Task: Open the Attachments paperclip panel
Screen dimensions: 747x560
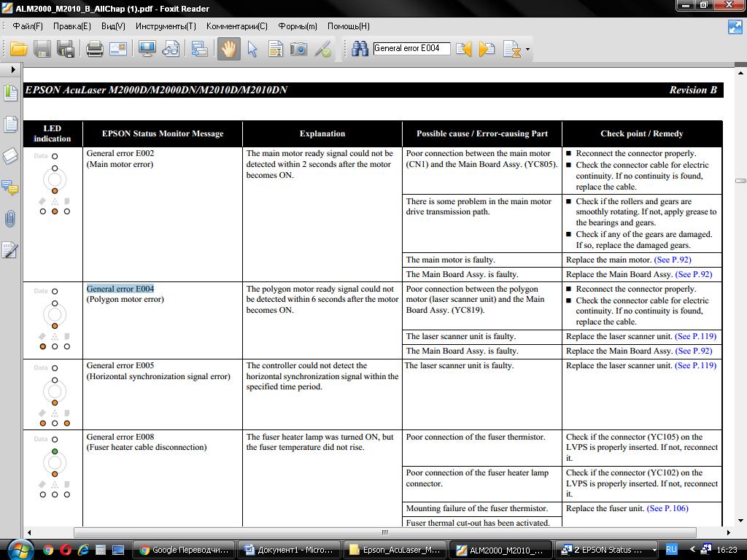Action: click(x=10, y=219)
